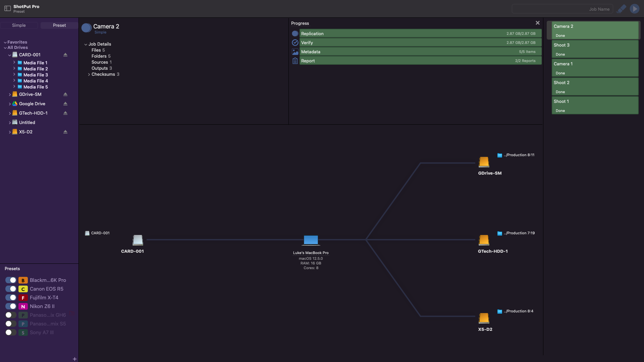Collapse the Job Details section
The width and height of the screenshot is (644, 362).
pyautogui.click(x=86, y=44)
